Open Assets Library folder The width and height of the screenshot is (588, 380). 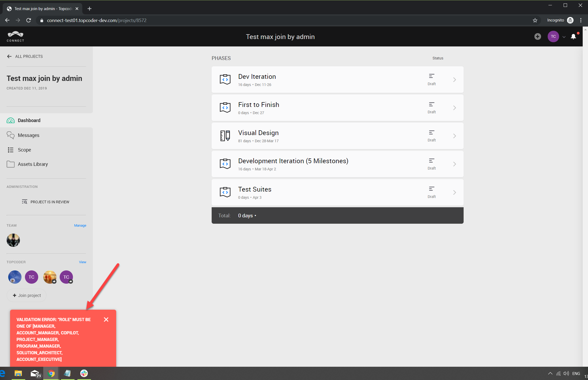tap(33, 164)
